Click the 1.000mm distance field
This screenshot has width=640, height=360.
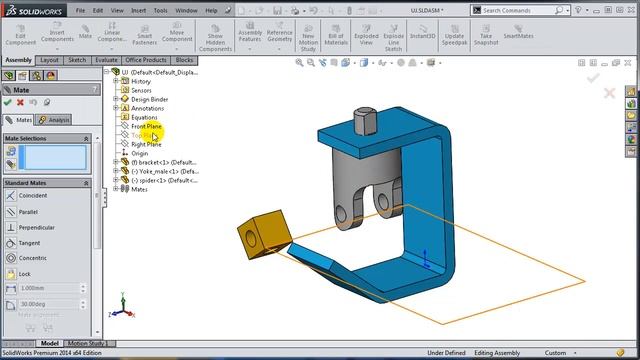click(49, 289)
